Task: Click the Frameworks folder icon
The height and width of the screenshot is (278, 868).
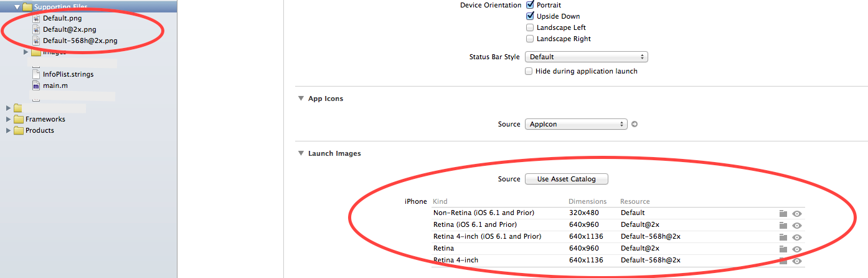Action: [19, 119]
